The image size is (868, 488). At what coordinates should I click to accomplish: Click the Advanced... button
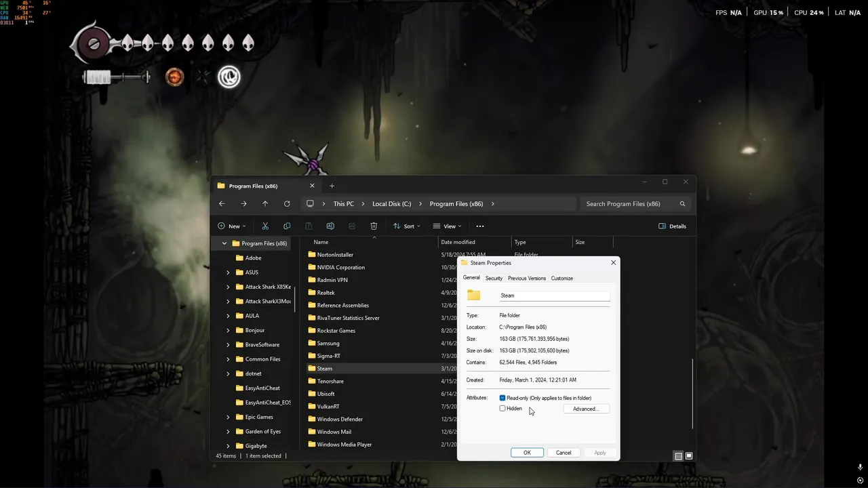pos(586,409)
